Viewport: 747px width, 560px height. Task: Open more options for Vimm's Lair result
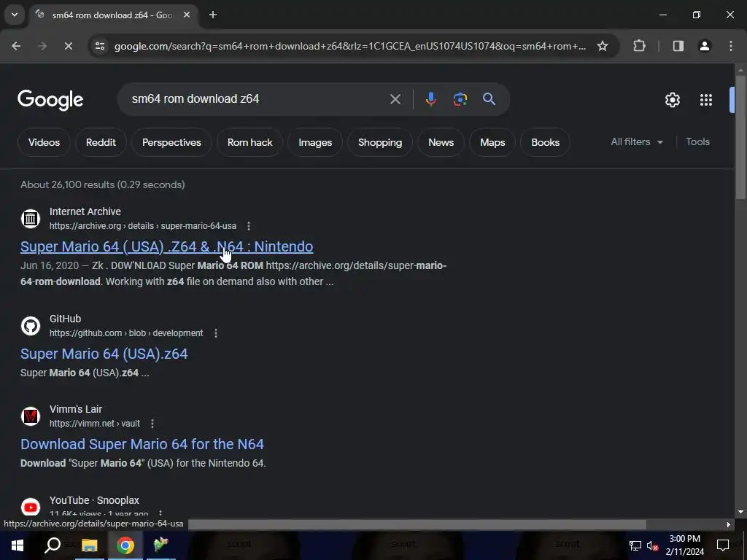[152, 424]
